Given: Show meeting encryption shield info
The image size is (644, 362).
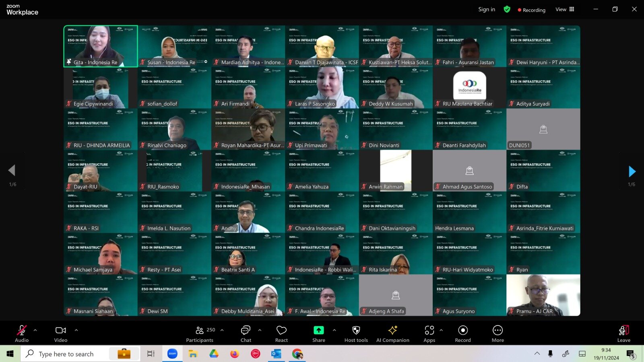Looking at the screenshot, I should 507,9.
